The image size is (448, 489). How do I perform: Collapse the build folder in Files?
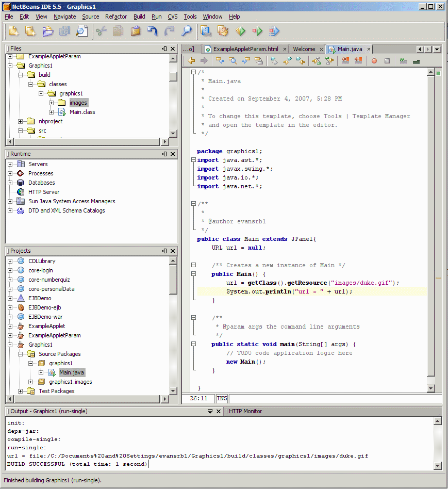click(x=20, y=75)
